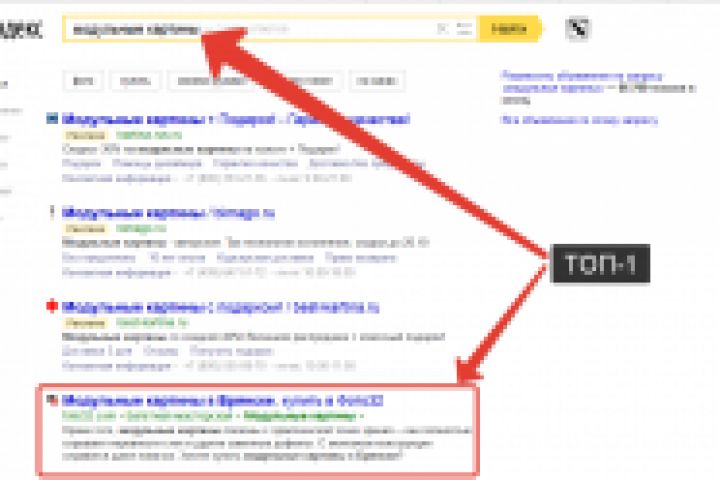Click the black ТОП-1 label

point(600,264)
